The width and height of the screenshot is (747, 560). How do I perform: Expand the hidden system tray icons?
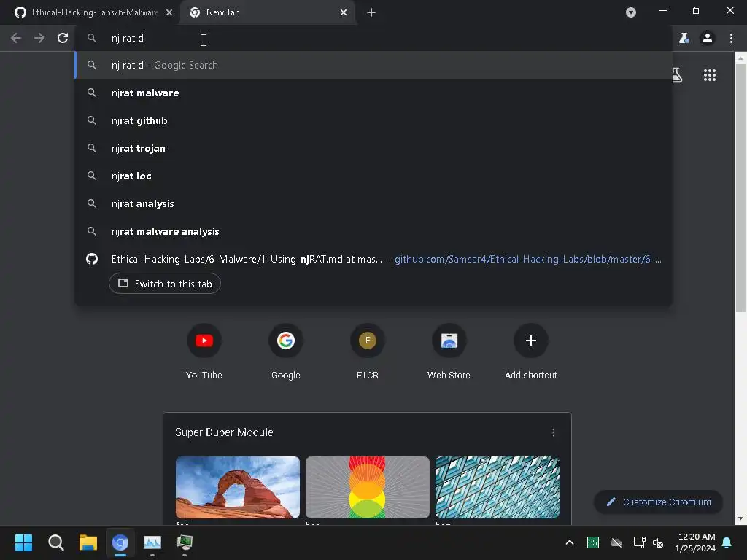point(569,542)
